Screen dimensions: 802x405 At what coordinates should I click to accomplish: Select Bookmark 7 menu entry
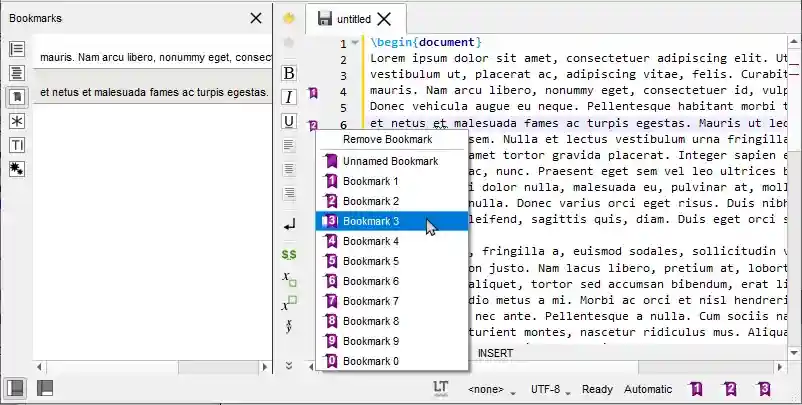[x=392, y=301]
